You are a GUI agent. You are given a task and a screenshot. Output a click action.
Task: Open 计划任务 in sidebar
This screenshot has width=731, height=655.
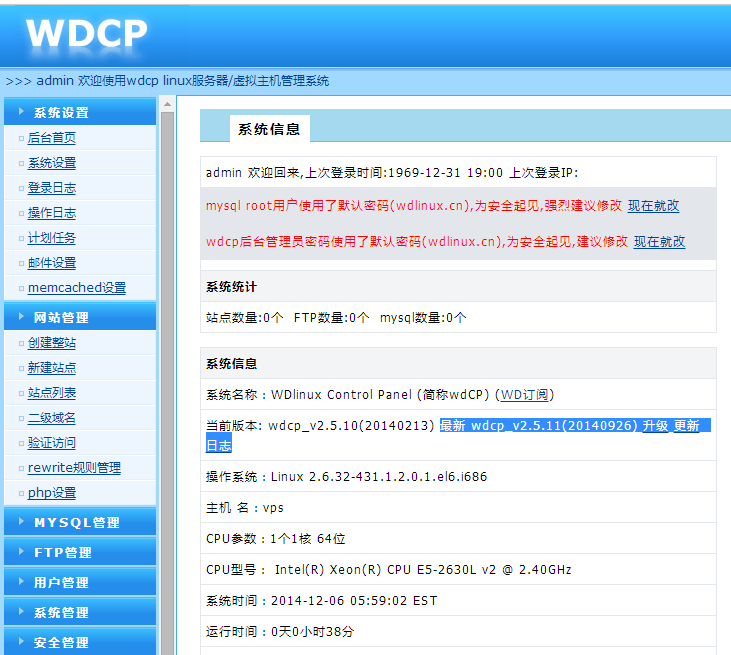[52, 238]
